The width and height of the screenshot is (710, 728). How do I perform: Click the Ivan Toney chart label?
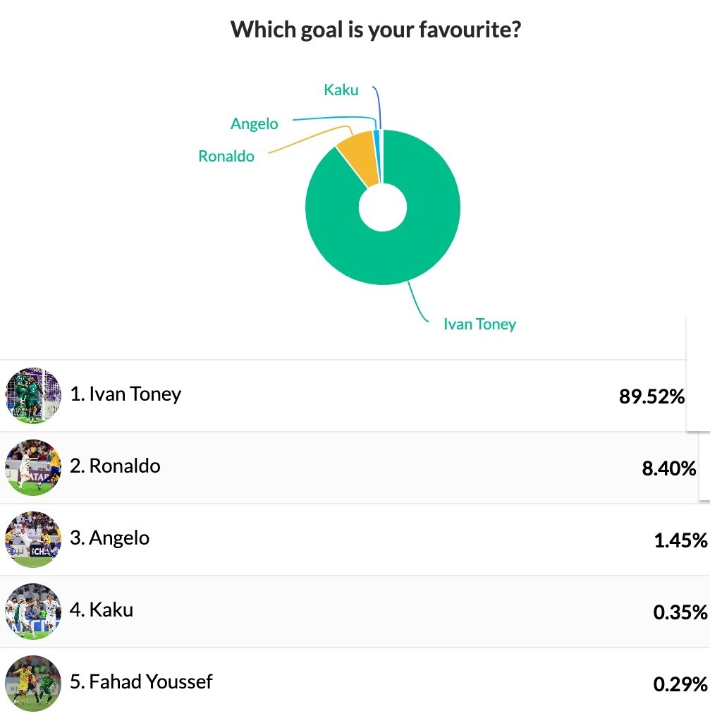click(479, 324)
